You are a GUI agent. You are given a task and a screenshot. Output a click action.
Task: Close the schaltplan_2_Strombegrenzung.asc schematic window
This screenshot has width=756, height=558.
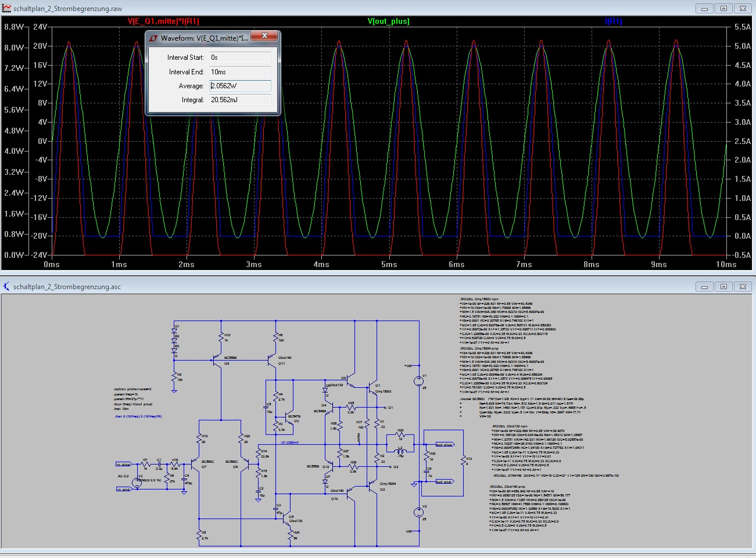[x=742, y=286]
